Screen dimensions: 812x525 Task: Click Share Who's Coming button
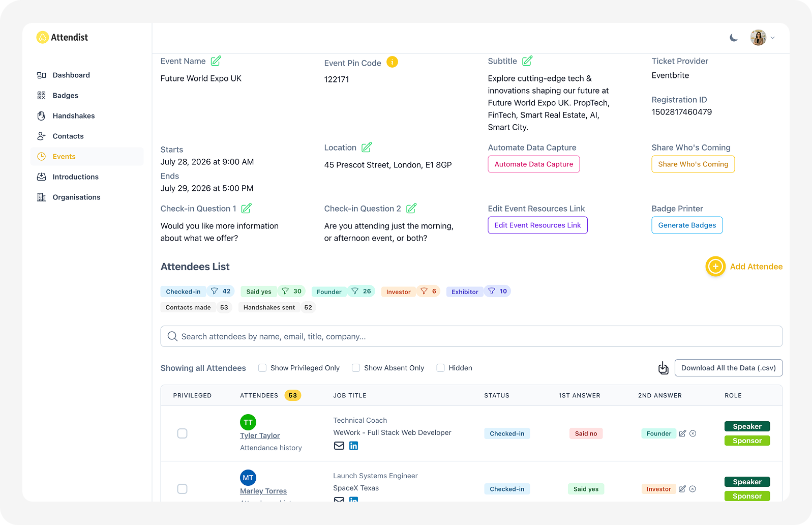click(693, 164)
